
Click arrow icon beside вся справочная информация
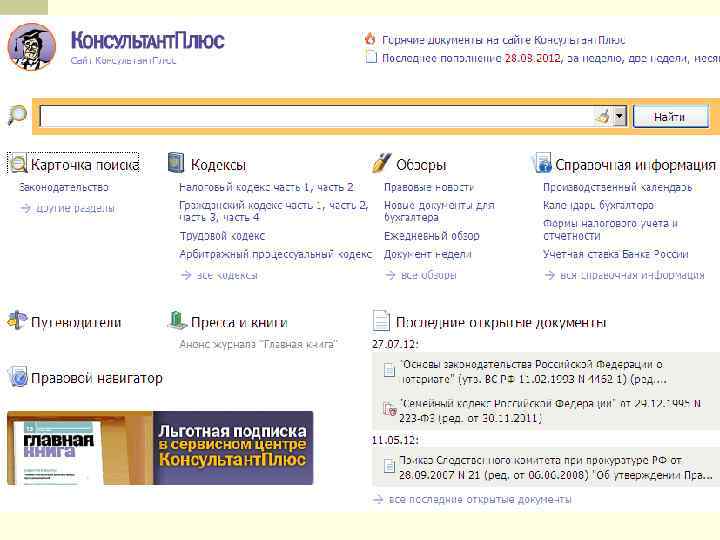pos(550,275)
